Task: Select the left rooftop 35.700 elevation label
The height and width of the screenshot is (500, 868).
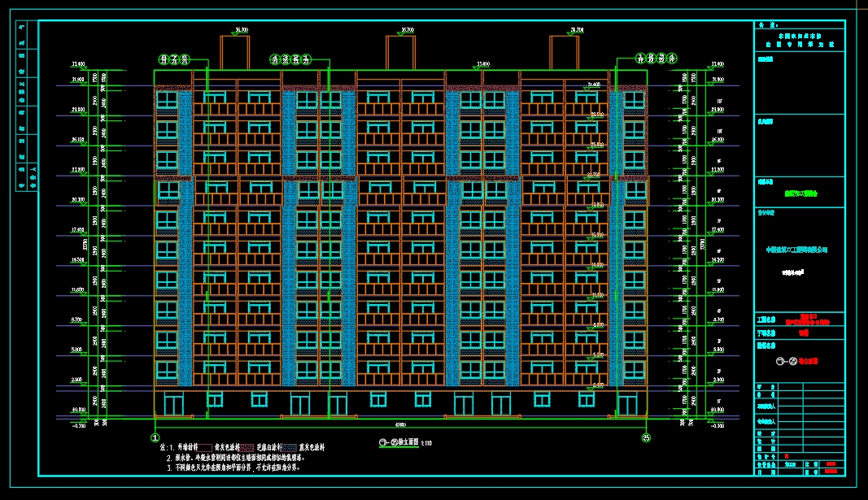Action: 240,30
